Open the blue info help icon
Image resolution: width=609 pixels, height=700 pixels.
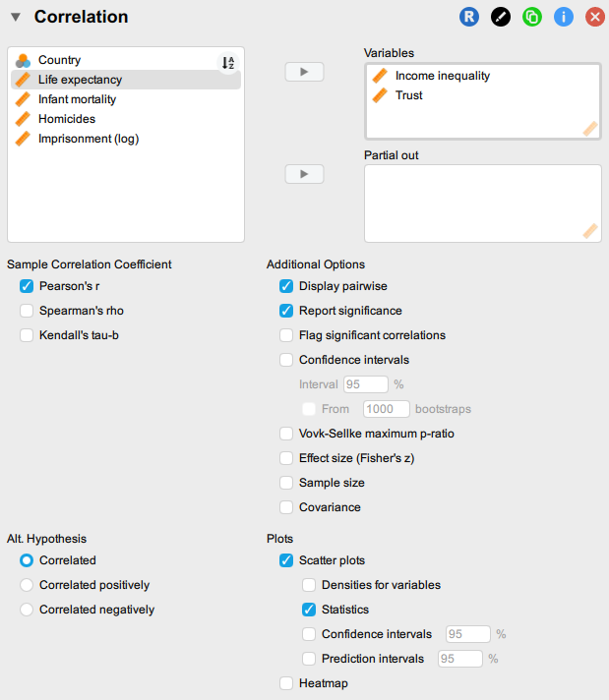click(564, 17)
